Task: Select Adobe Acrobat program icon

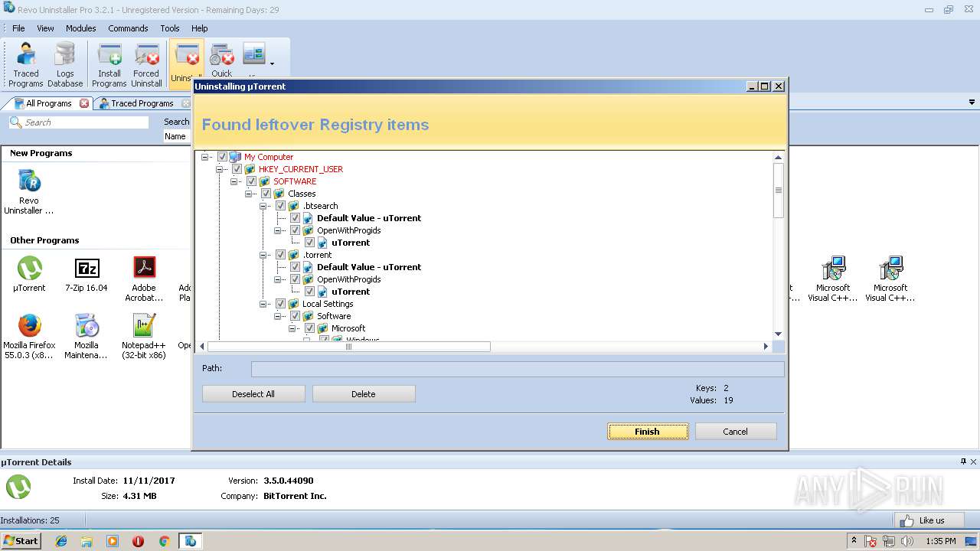Action: (144, 279)
